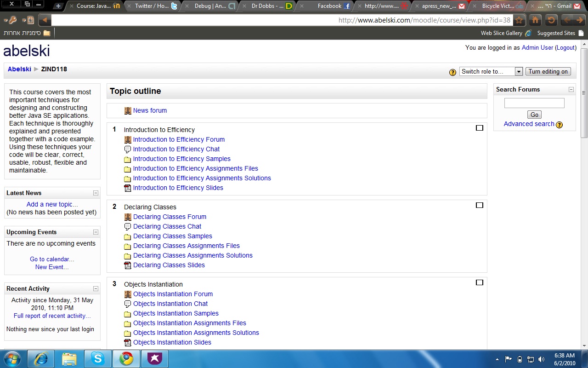Open the Switch role to dropdown
The width and height of the screenshot is (588, 368).
[x=491, y=71]
